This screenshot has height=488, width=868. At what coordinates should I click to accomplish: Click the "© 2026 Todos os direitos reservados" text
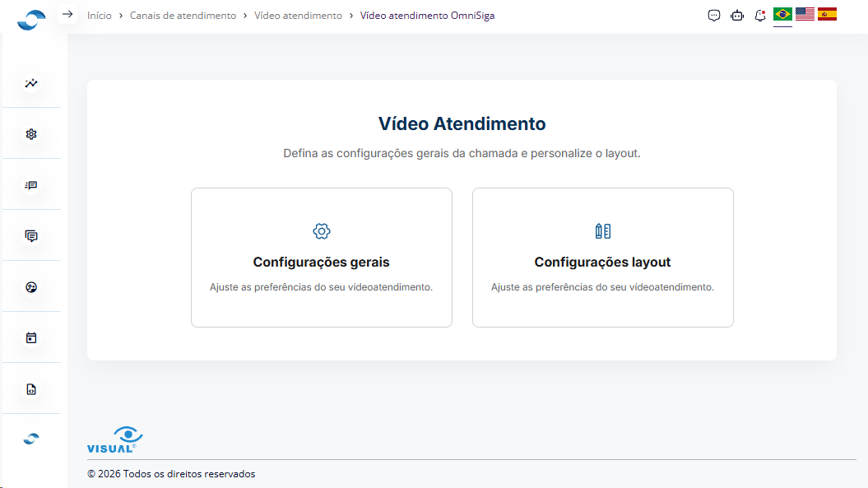[171, 474]
